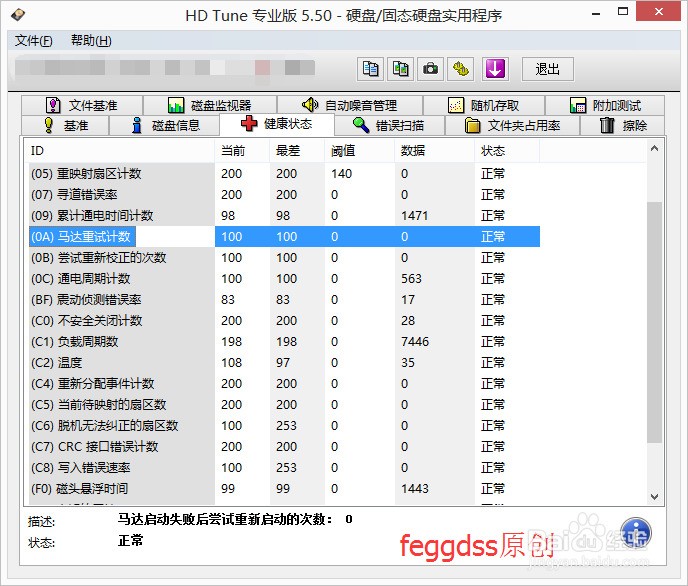Click the 文件基准 tab icon
The image size is (688, 586).
pyautogui.click(x=53, y=105)
